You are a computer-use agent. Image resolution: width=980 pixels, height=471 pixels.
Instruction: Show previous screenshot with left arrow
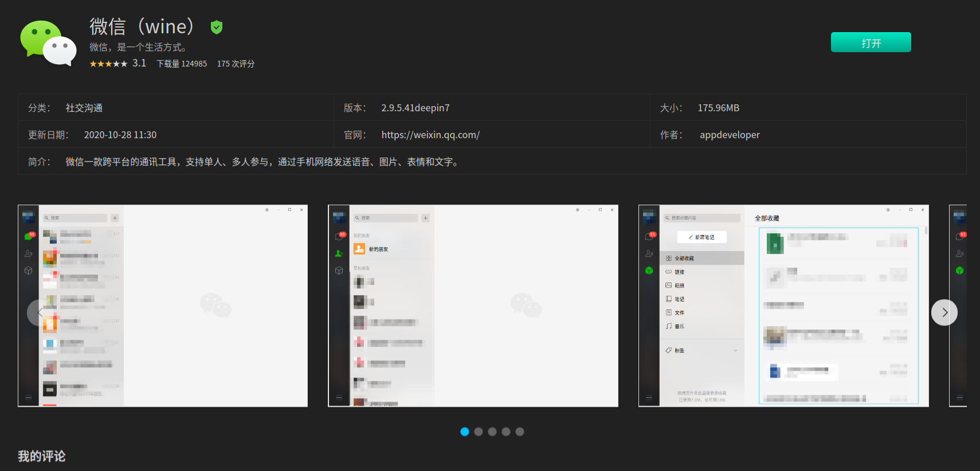tap(40, 312)
